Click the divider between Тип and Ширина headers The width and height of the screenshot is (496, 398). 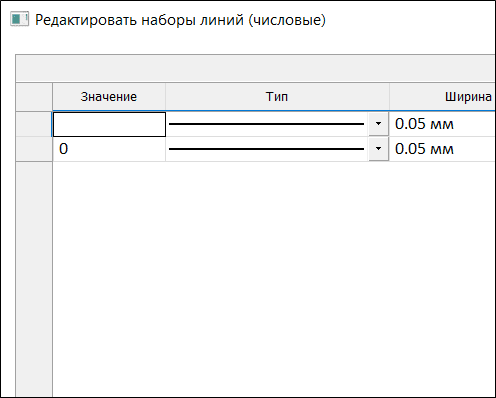coord(389,97)
